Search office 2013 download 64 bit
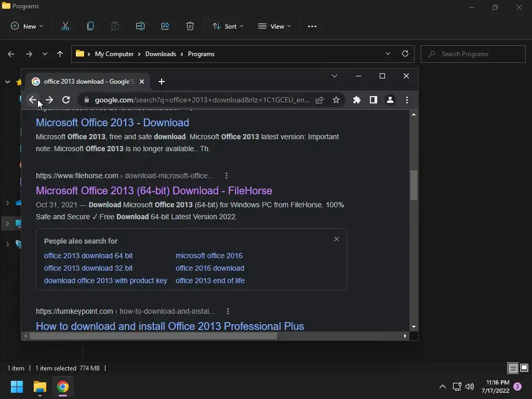Screen dimensions: 532x399 coord(88,256)
